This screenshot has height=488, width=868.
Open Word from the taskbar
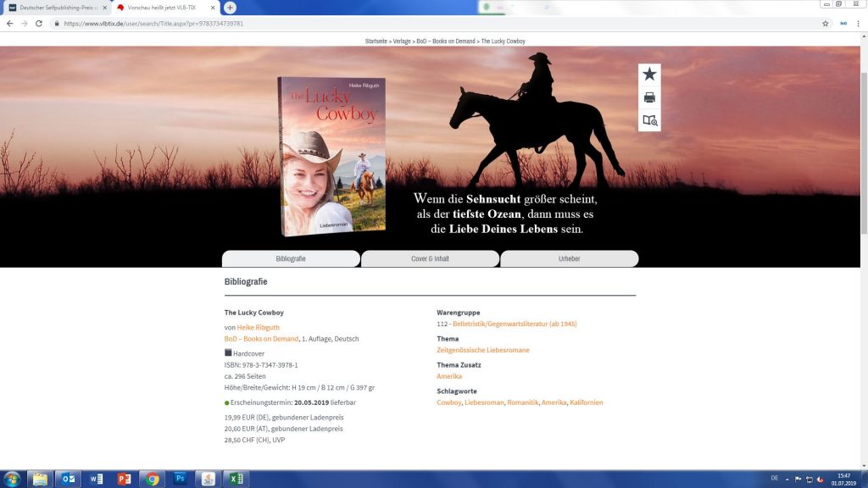coord(97,480)
